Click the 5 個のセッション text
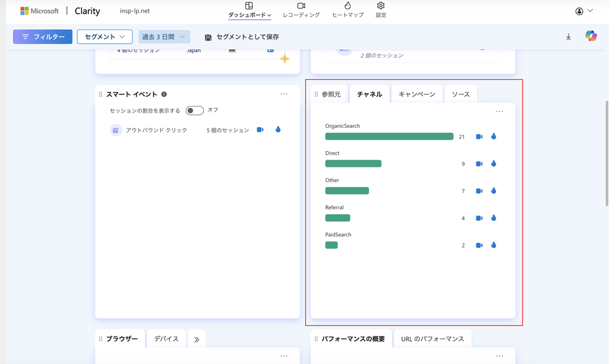The width and height of the screenshot is (609, 364). point(228,130)
